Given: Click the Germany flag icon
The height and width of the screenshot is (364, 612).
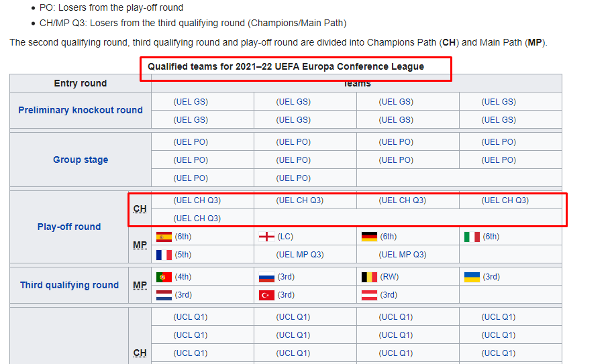Looking at the screenshot, I should (369, 237).
